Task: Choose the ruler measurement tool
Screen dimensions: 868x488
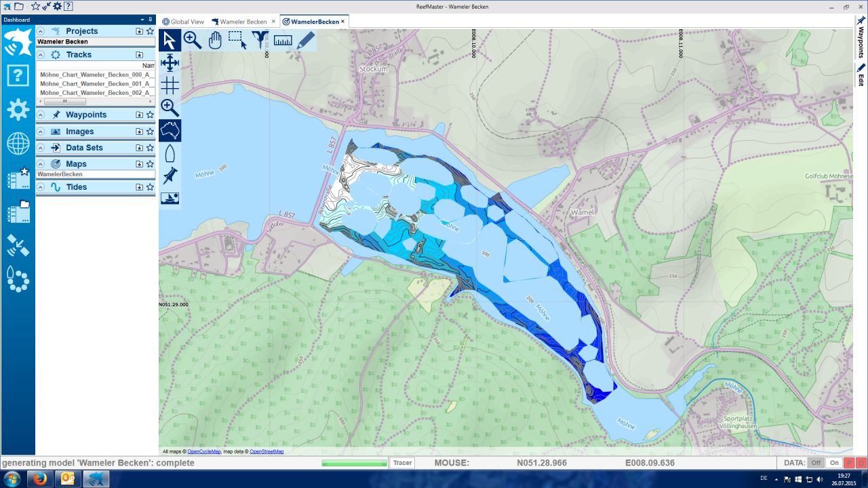Action: (283, 41)
